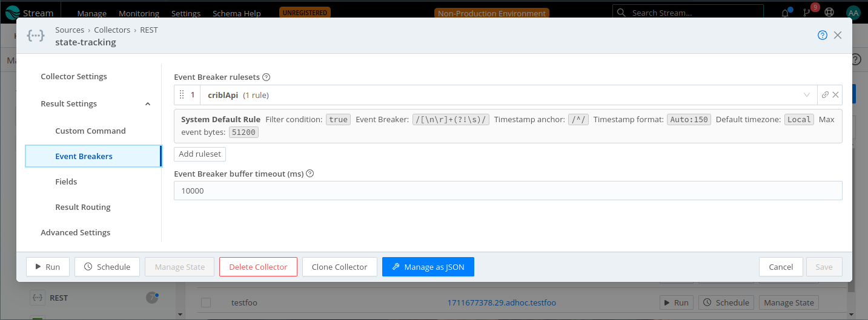
Task: Close the state-tracking collector dialog
Action: pos(838,35)
